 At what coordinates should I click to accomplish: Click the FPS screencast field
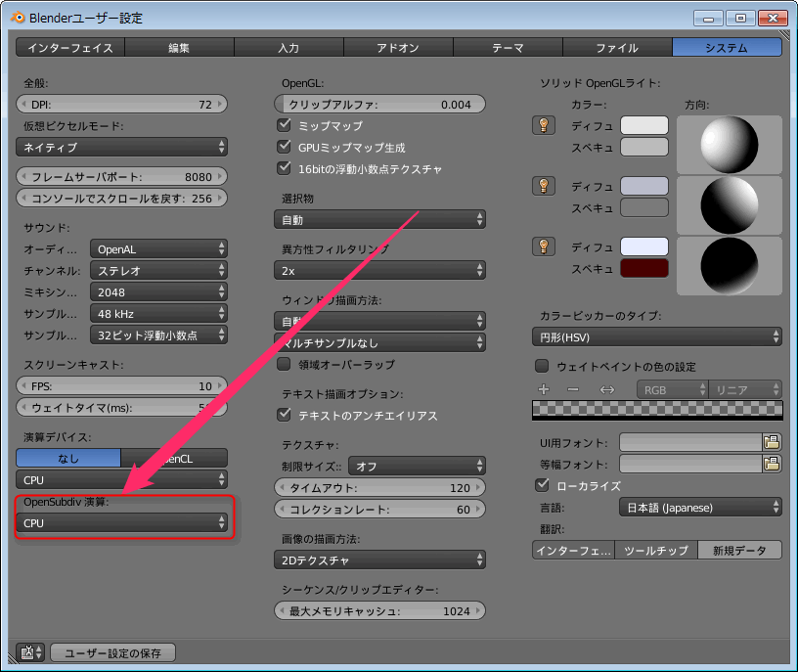point(121,386)
